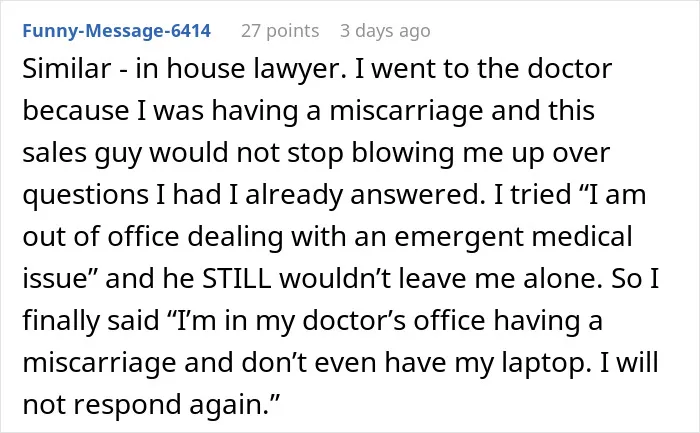
Task: Click the 27 points score label
Action: 280,31
